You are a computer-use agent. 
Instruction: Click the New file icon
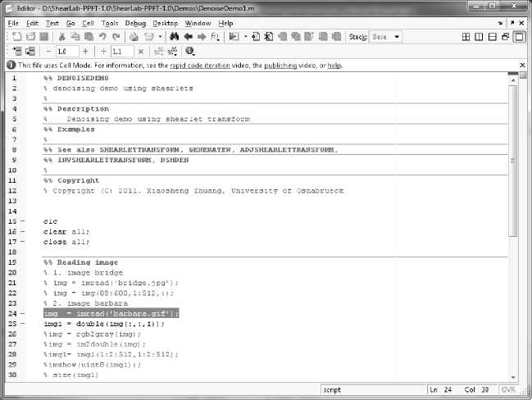(16, 36)
